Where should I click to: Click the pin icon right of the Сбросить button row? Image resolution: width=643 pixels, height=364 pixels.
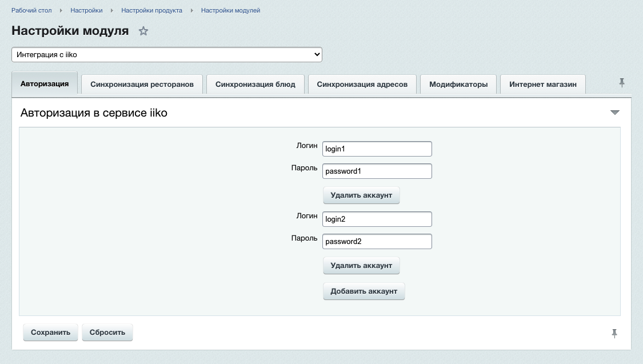click(x=614, y=333)
